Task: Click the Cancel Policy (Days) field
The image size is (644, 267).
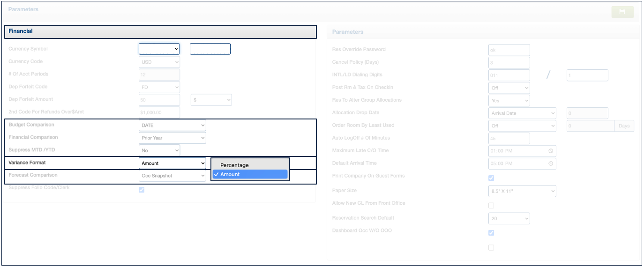Action: point(509,63)
